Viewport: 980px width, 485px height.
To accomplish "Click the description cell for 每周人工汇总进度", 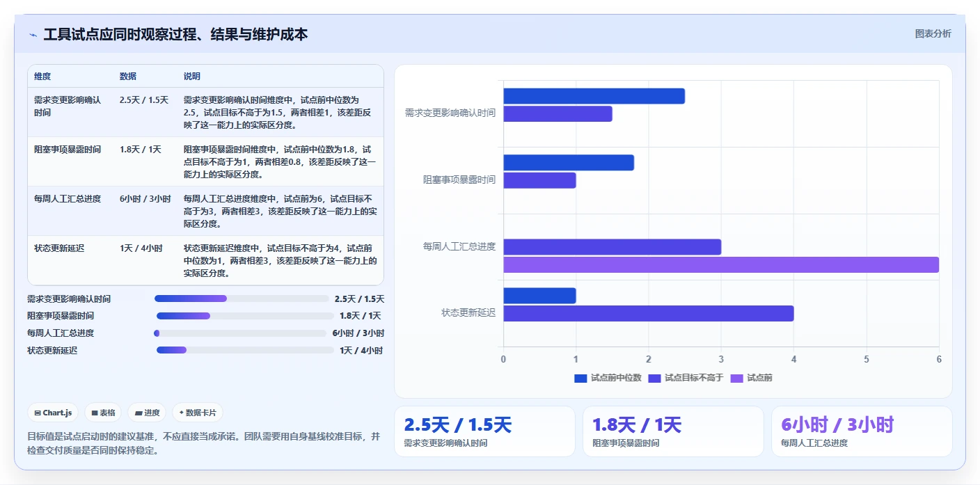I will (279, 212).
